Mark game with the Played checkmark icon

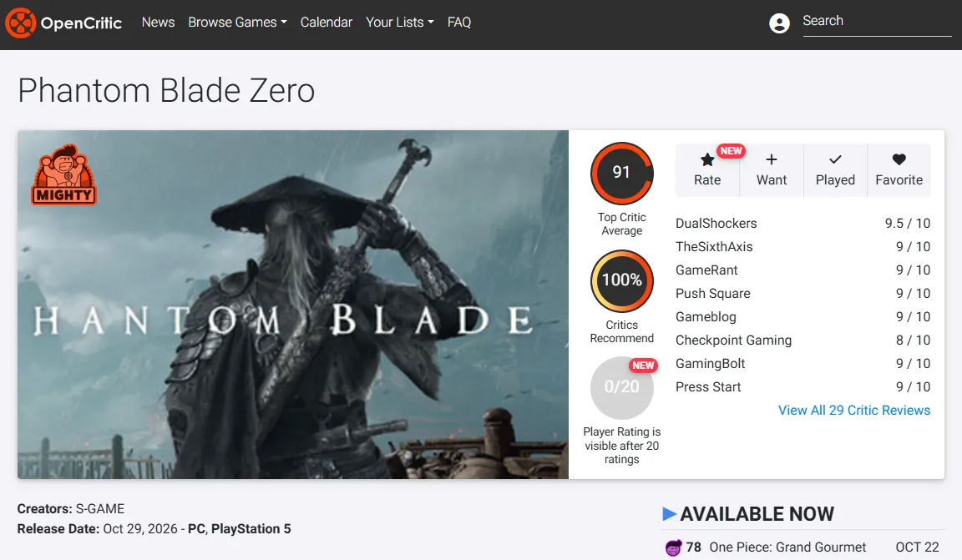coord(835,159)
